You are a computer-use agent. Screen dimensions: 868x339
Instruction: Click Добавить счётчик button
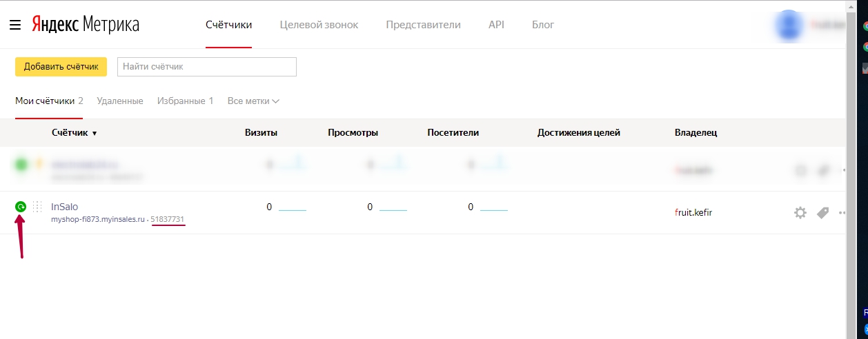tap(61, 67)
